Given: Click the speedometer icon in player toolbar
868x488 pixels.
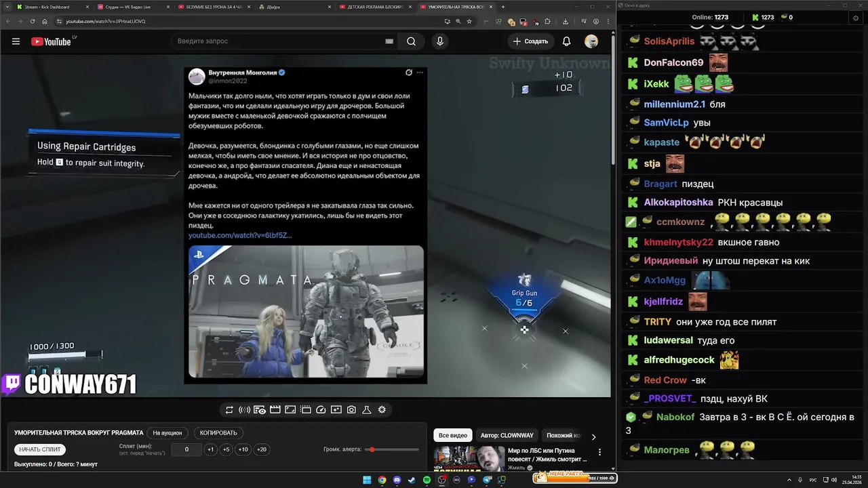Looking at the screenshot, I should pyautogui.click(x=321, y=410).
